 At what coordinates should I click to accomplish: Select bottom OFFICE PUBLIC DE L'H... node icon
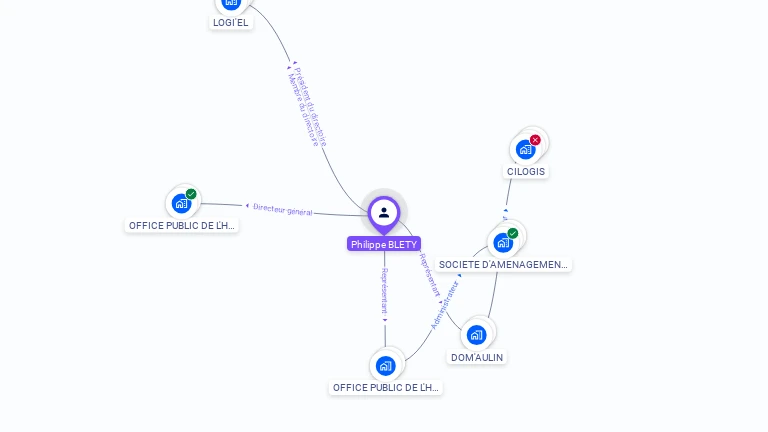coord(385,366)
